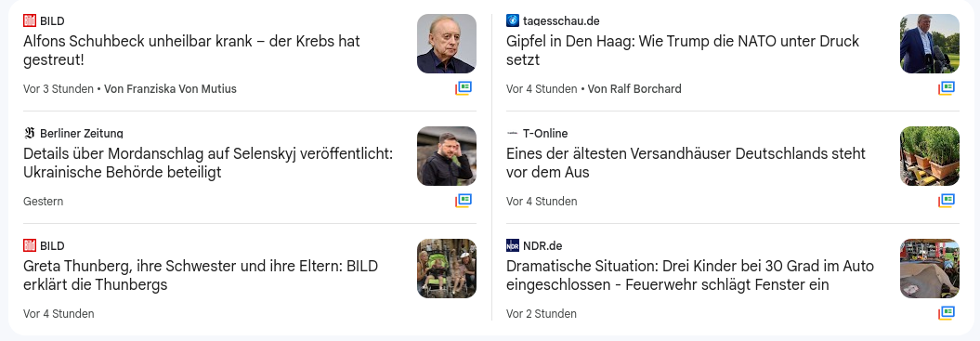Click the Trump NATO article thumbnail

[930, 44]
